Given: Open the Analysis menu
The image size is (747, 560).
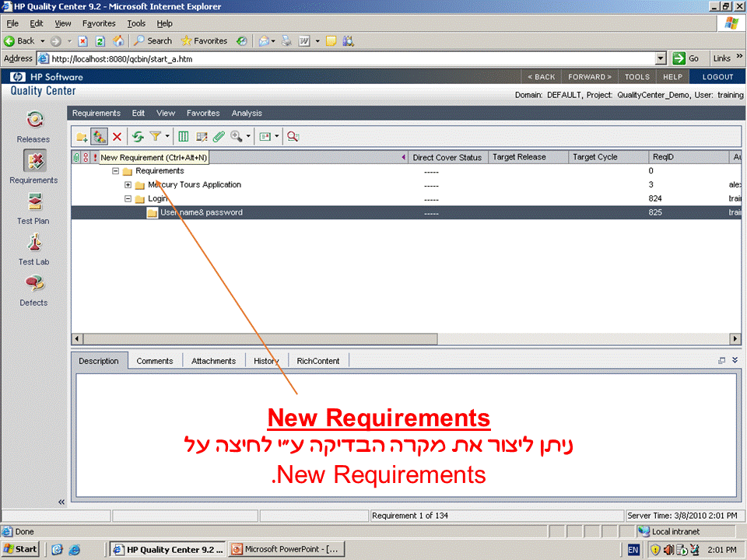Looking at the screenshot, I should click(247, 113).
